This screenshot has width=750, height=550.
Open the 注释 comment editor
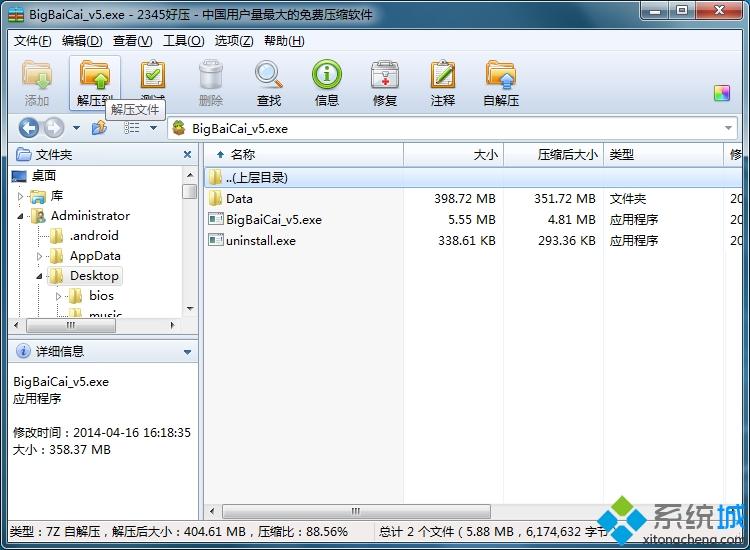[x=443, y=82]
